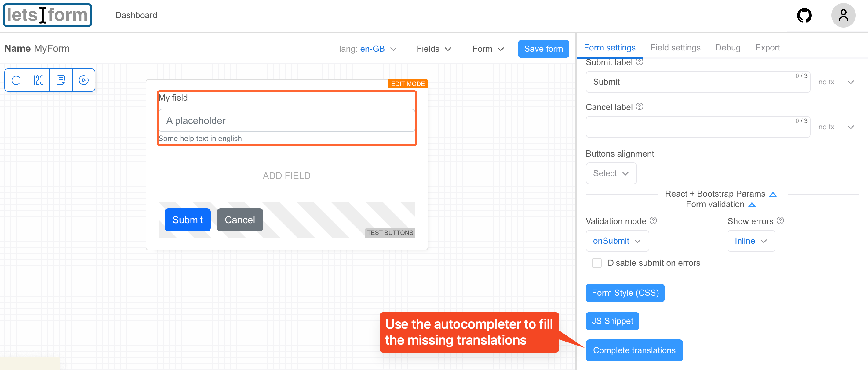Switch to Field settings tab
This screenshot has height=370, width=868.
[675, 48]
